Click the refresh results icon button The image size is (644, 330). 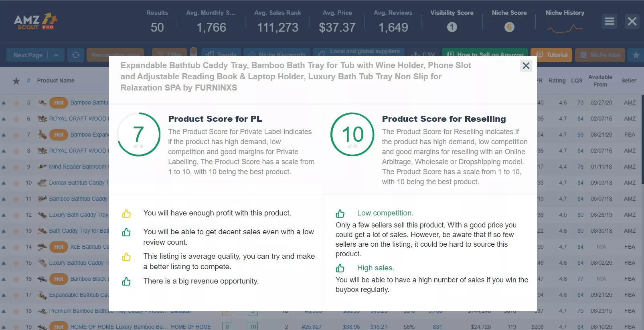pos(76,55)
